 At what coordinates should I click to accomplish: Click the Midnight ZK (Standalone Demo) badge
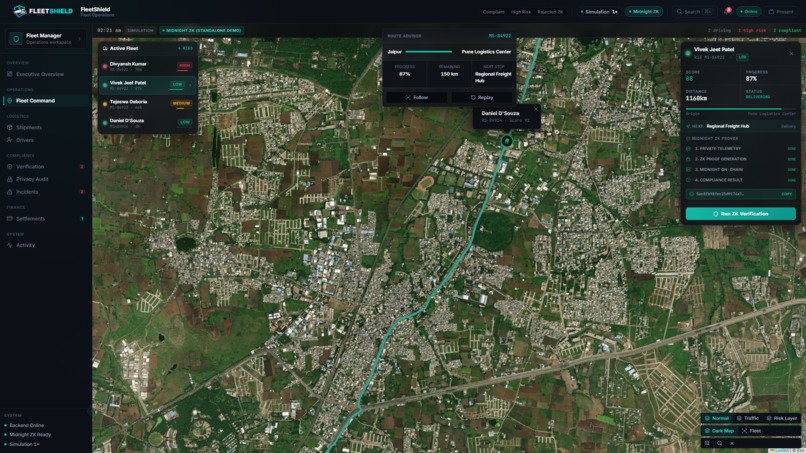(202, 30)
